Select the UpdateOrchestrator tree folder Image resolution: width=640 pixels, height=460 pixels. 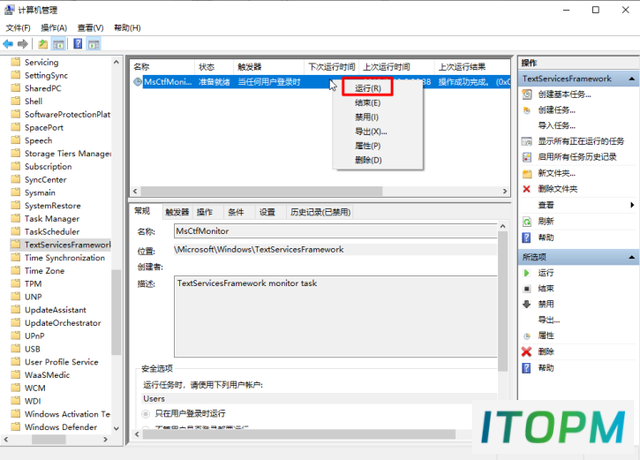point(63,323)
